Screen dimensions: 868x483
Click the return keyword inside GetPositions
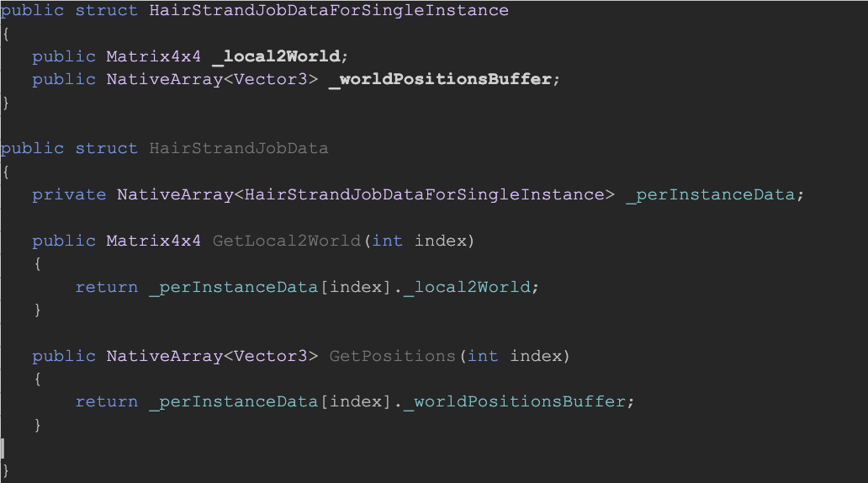pyautogui.click(x=106, y=401)
